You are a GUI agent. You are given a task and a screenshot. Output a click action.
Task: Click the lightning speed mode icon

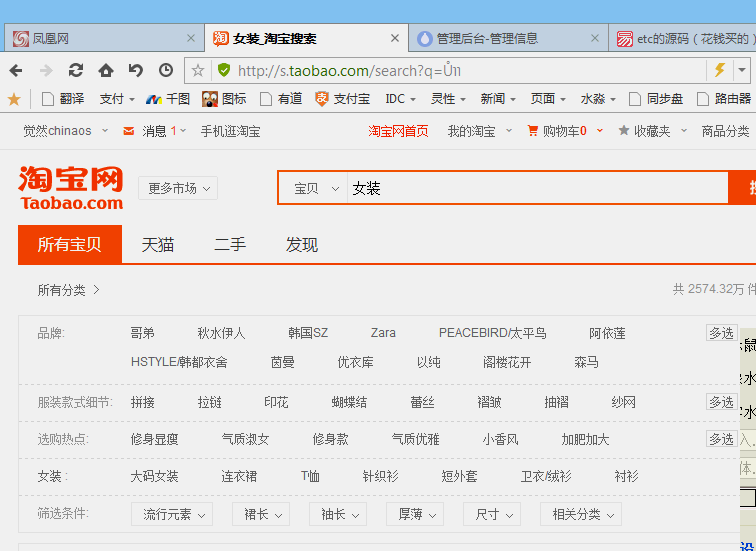click(x=720, y=70)
